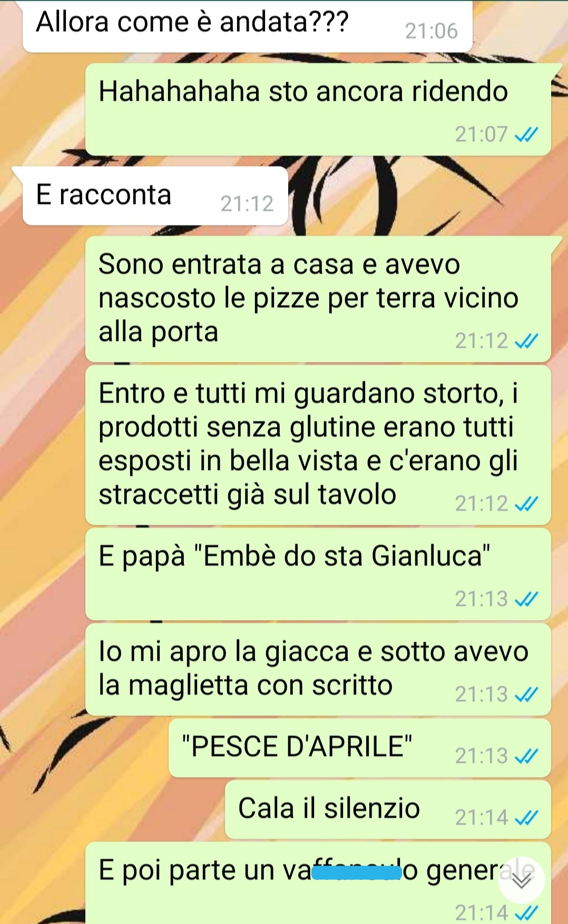Tap the scroll-to-bottom double chevron button

click(x=521, y=880)
